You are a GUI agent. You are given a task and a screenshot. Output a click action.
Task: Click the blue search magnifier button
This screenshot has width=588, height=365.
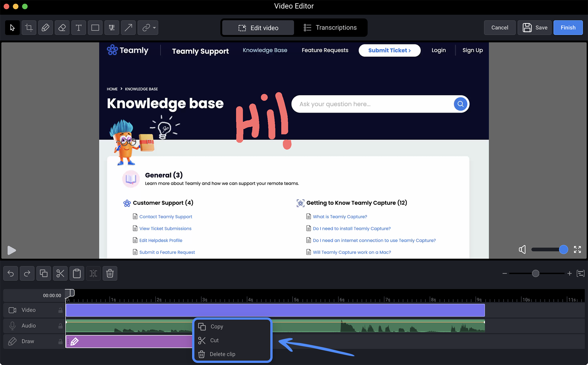460,104
